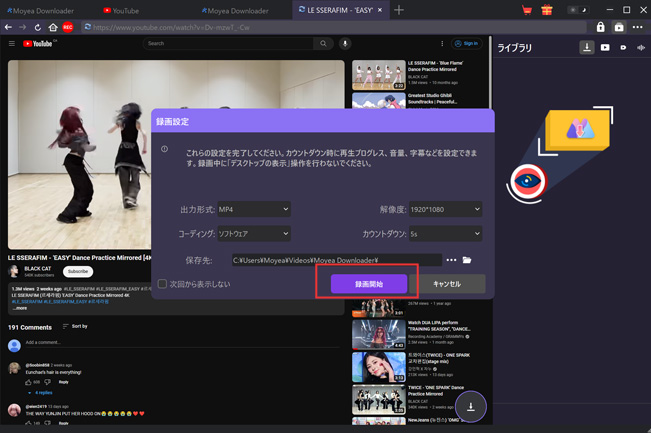Reload the page with refresh icon
The width and height of the screenshot is (651, 433).
38,27
